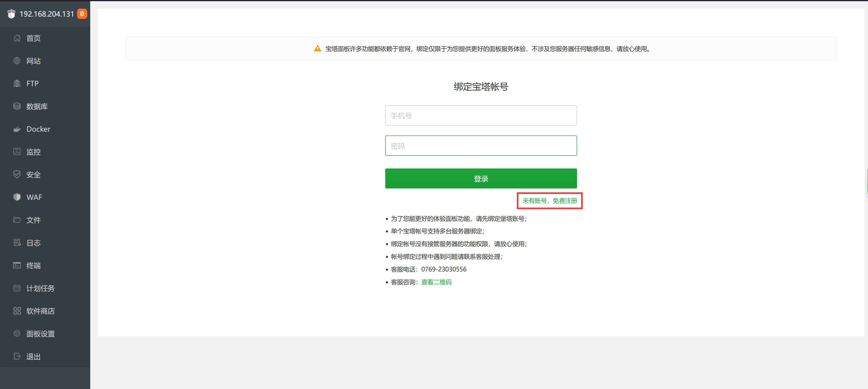Image resolution: width=868 pixels, height=389 pixels.
Task: Click the folder icon beside 文件
Action: coord(17,220)
